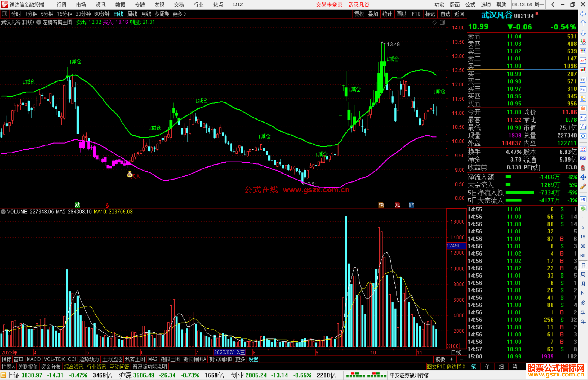This screenshot has height=380, width=588.
Task: Click the 设置 settings link
Action: 253,359
